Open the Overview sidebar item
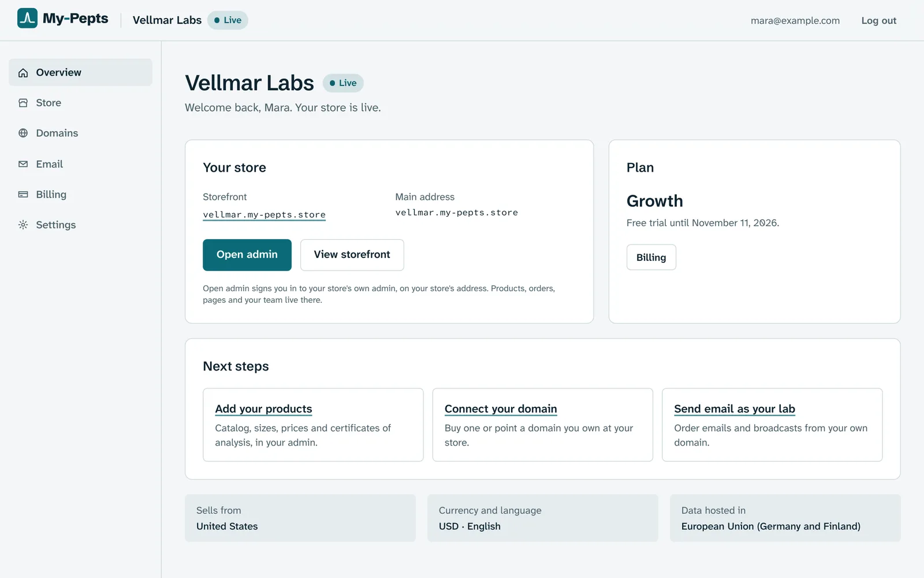This screenshot has width=924, height=578. (81, 72)
